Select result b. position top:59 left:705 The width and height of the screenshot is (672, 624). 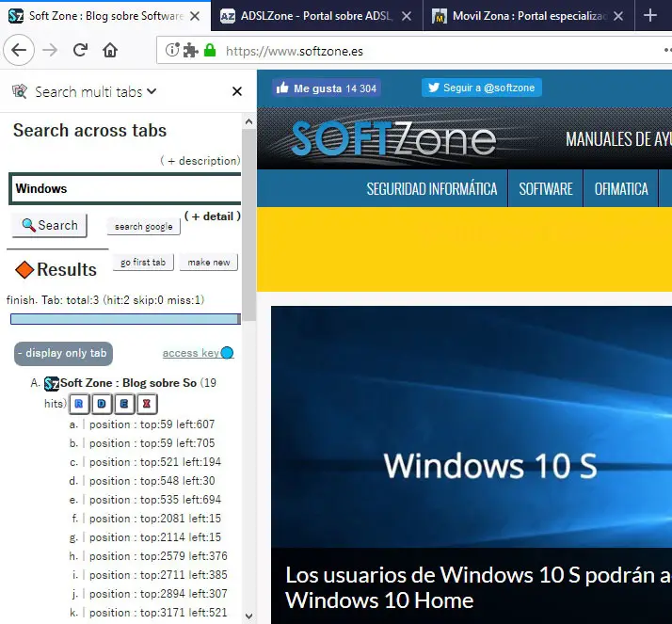(152, 443)
